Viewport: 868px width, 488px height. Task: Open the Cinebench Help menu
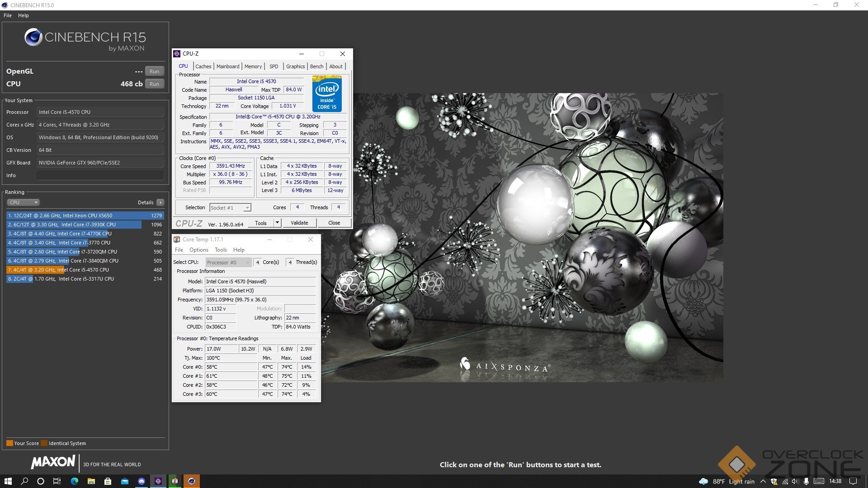(23, 15)
